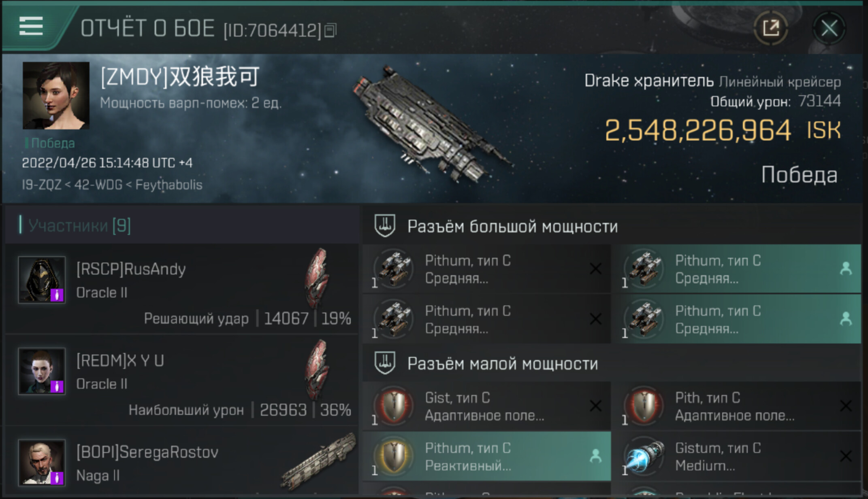This screenshot has height=499, width=868.
Task: Open the hamburger menu icon
Action: pos(31,26)
